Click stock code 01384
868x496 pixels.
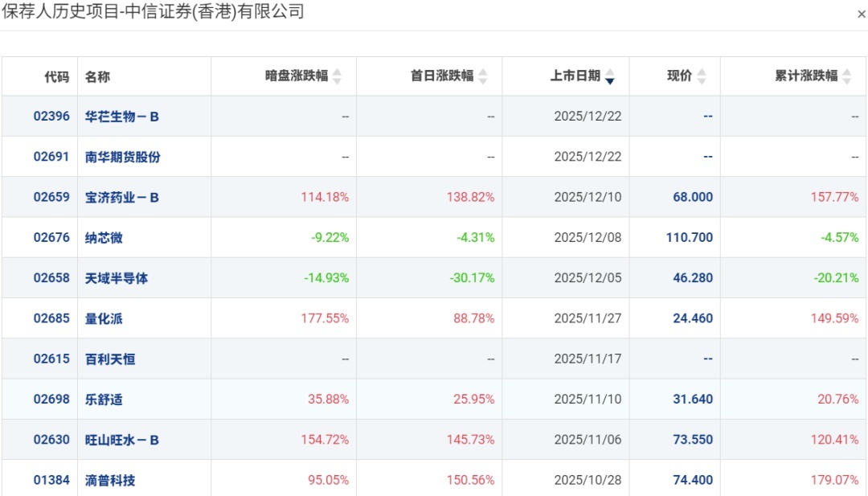(x=51, y=480)
